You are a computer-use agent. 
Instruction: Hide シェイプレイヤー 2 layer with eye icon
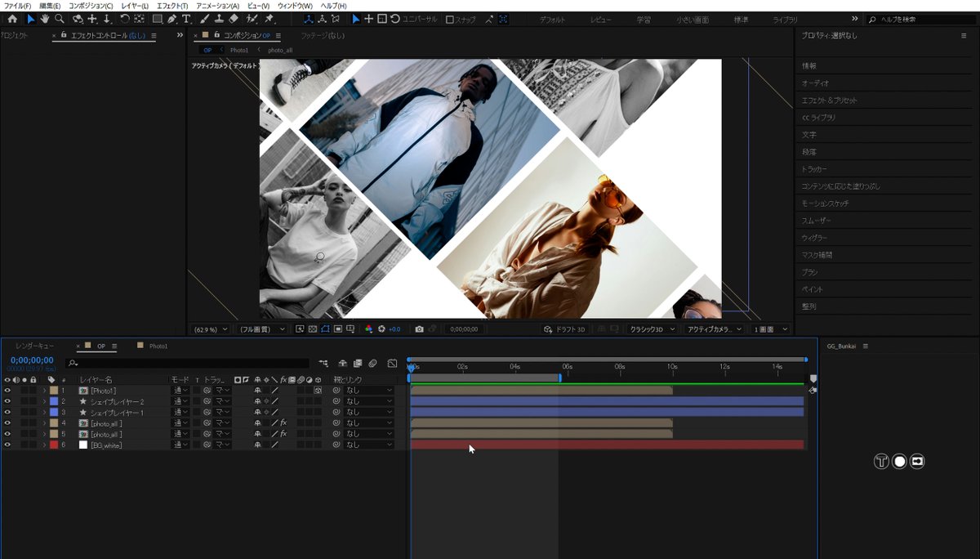[x=7, y=401]
